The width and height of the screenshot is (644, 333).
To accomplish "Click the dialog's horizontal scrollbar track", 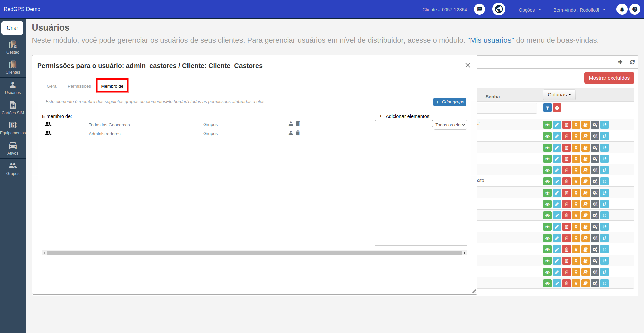I will coord(254,253).
